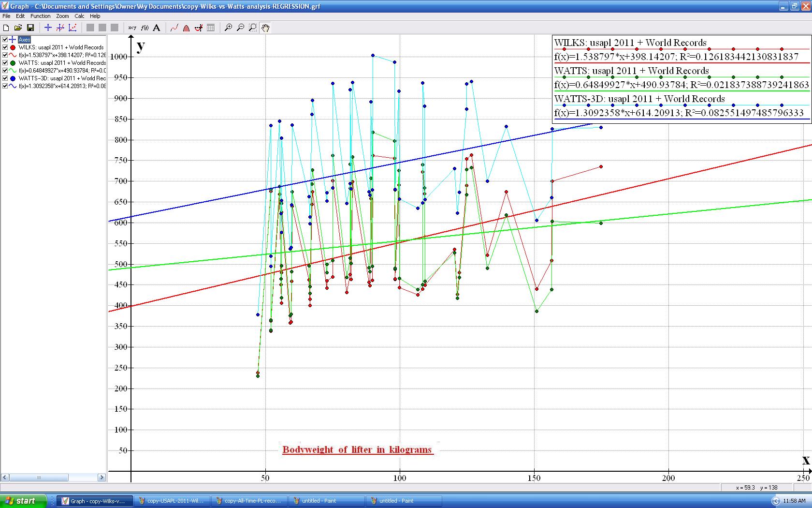Image resolution: width=812 pixels, height=508 pixels.
Task: Select 'WATTS: usapl 2011 + World Records' list row
Action: click(62, 63)
